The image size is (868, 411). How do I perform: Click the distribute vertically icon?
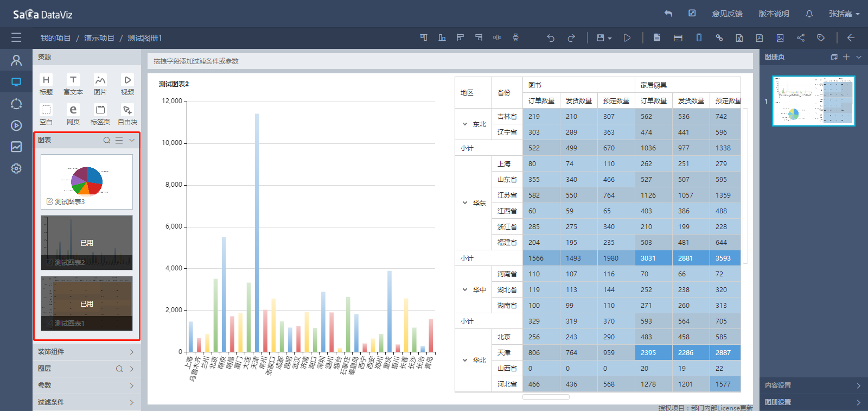(515, 37)
